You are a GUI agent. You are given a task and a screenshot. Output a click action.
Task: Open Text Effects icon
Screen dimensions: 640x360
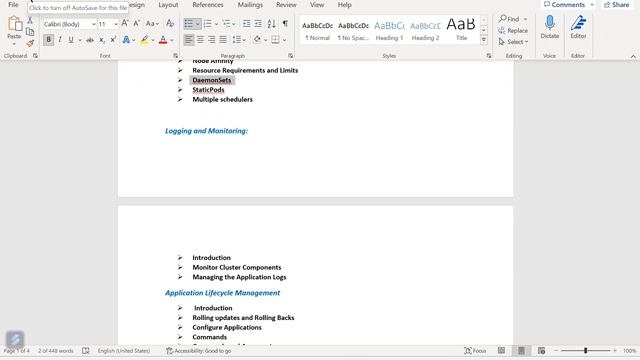126,40
